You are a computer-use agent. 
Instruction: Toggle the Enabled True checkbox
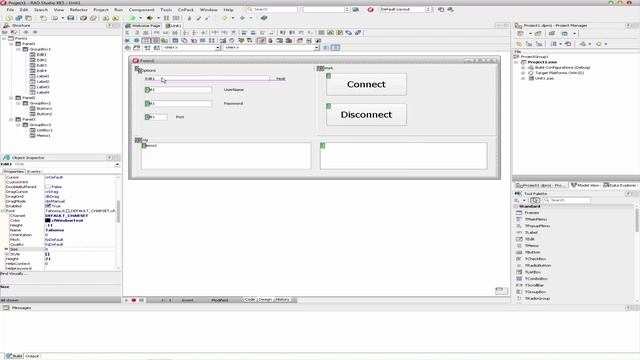tap(48, 206)
